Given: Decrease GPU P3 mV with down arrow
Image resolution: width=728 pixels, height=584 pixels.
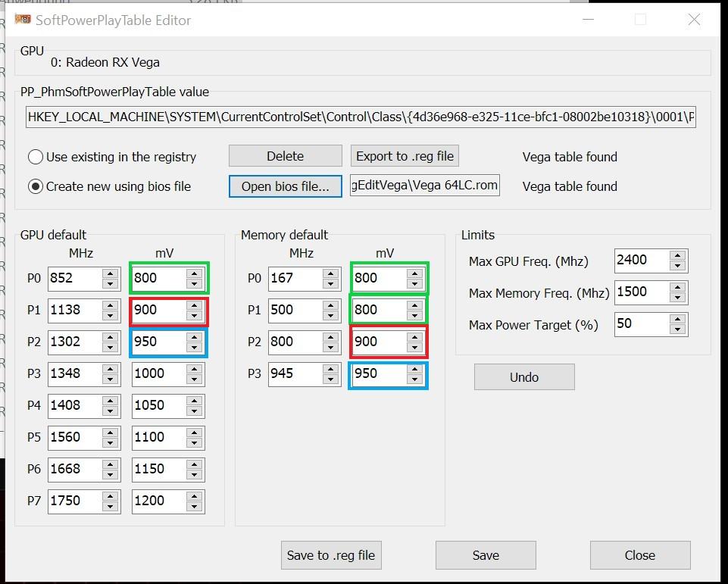Looking at the screenshot, I should coord(195,379).
